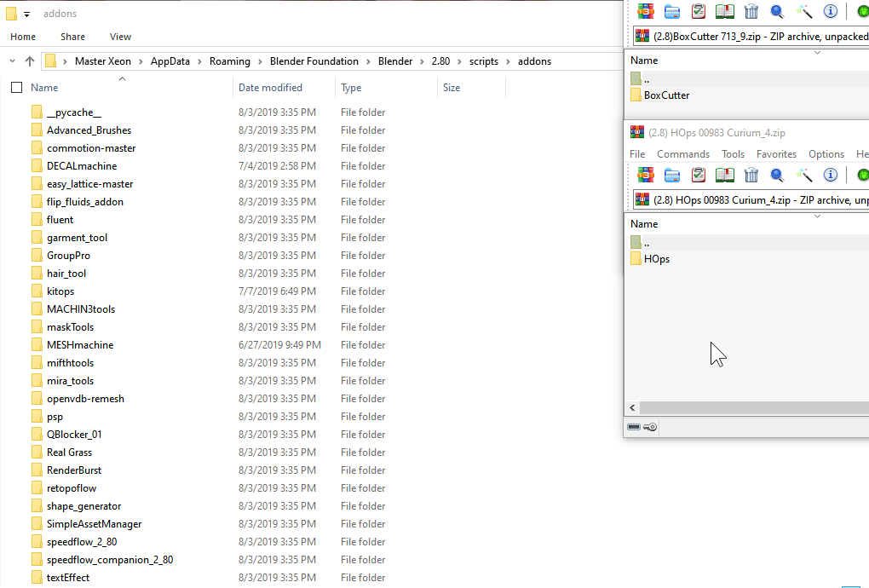Click Wizard wand icon in HOps WinRAR toolbar

803,176
